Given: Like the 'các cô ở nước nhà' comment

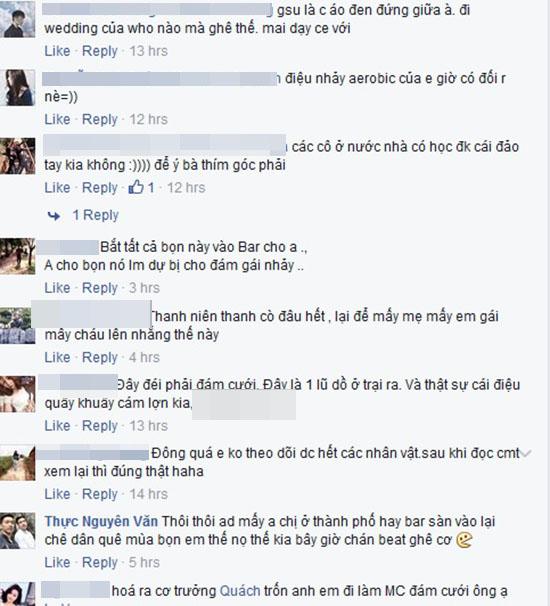Looking at the screenshot, I should click(x=57, y=188).
